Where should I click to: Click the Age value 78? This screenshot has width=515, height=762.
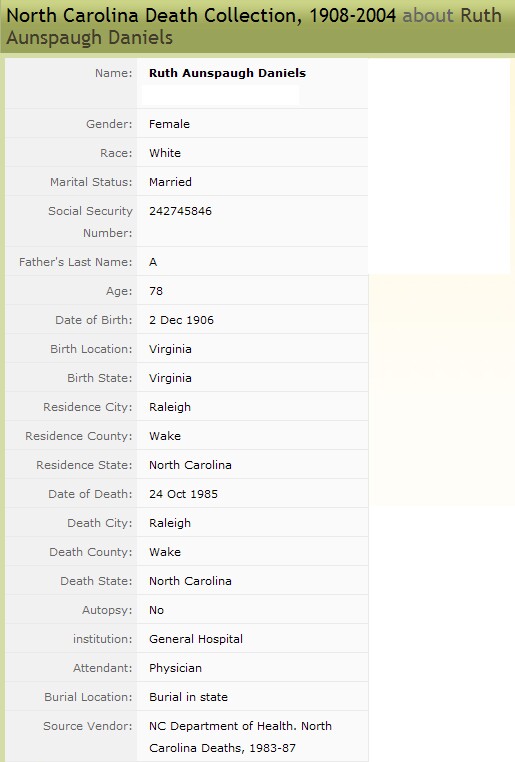point(156,291)
